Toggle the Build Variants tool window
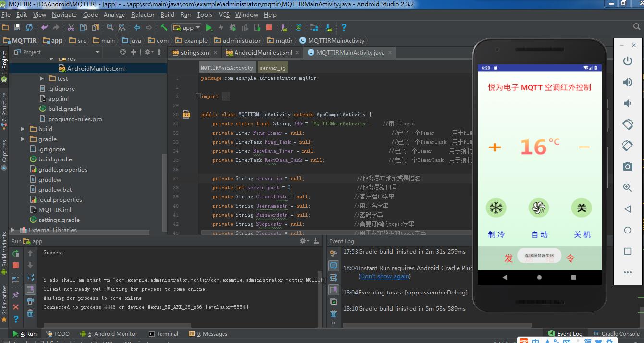 click(4, 252)
